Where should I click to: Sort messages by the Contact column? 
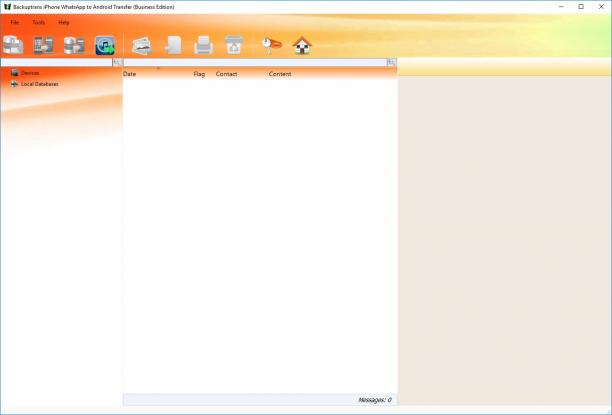tap(226, 74)
